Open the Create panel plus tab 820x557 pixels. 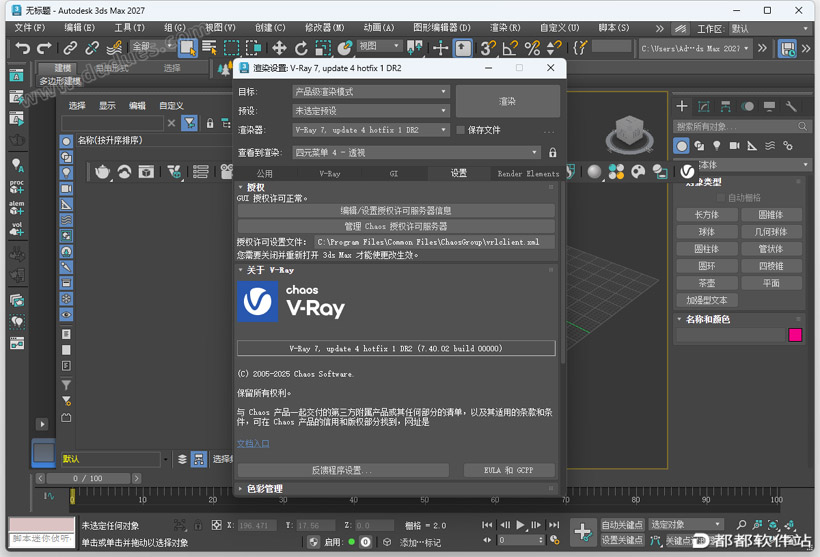coord(682,106)
